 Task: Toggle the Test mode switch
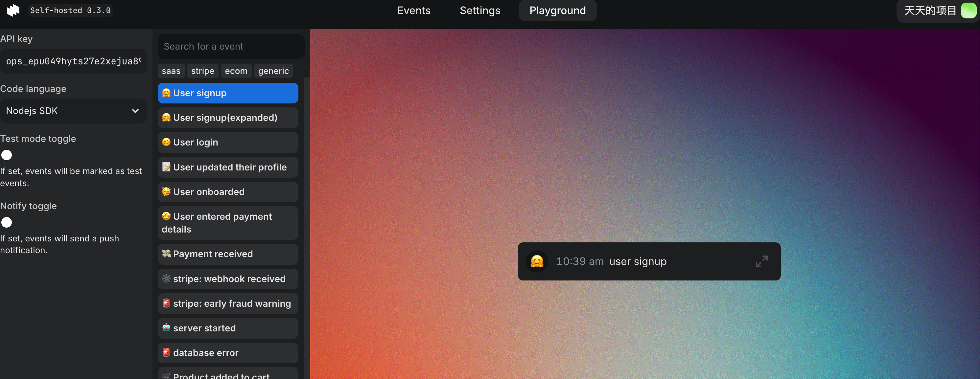tap(7, 155)
